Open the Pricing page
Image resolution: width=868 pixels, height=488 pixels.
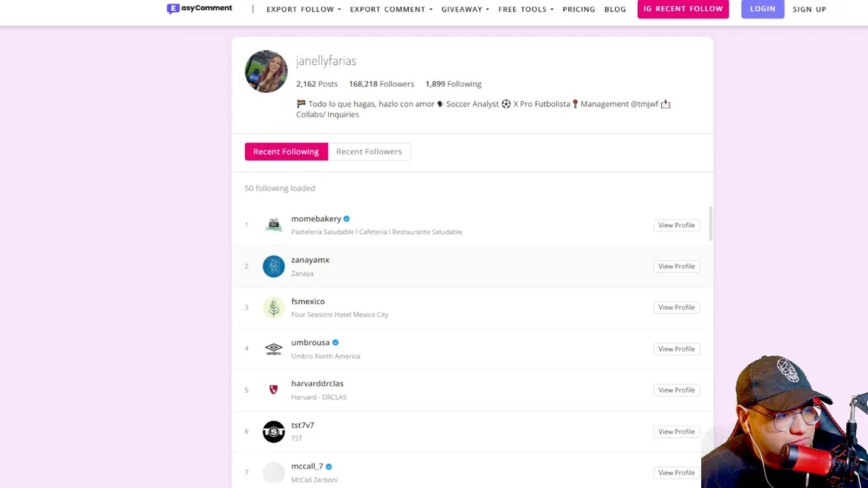[578, 9]
